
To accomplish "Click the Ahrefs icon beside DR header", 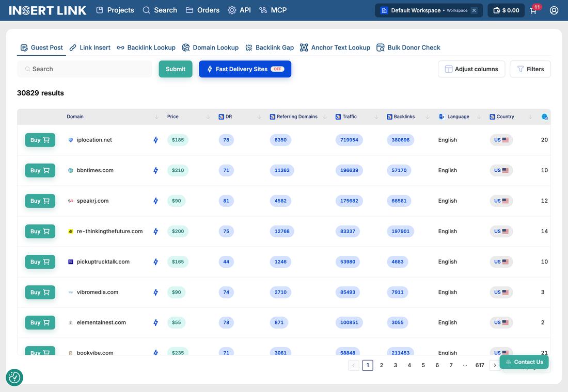I will (x=221, y=117).
